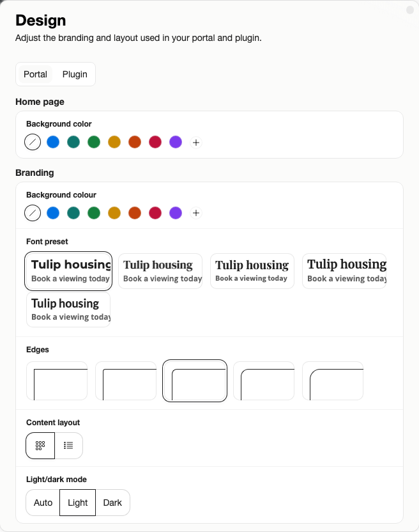The width and height of the screenshot is (419, 532).
Task: Select the sharpest square Edges option
Action: pos(57,380)
